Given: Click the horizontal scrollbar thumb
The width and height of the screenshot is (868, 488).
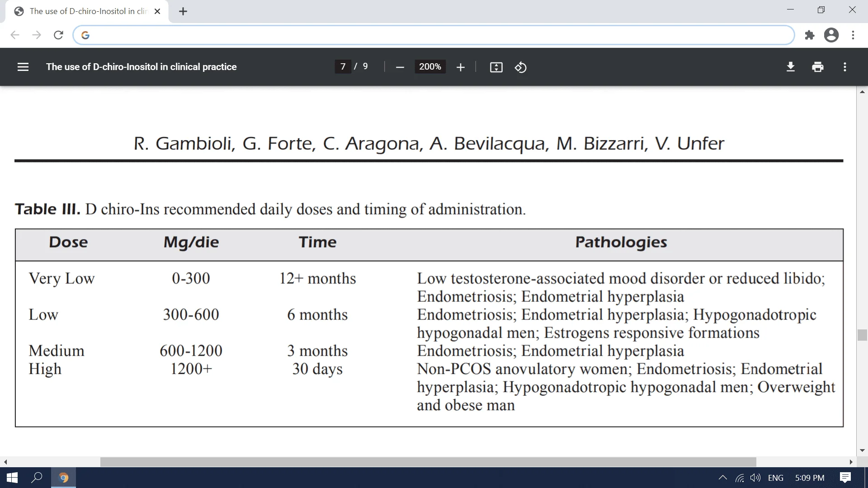Looking at the screenshot, I should pyautogui.click(x=428, y=462).
